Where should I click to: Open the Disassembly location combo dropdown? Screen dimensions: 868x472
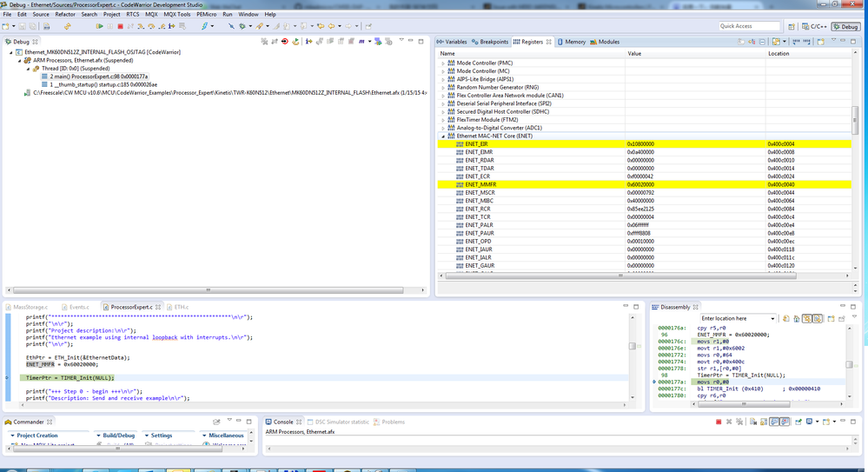pos(772,318)
